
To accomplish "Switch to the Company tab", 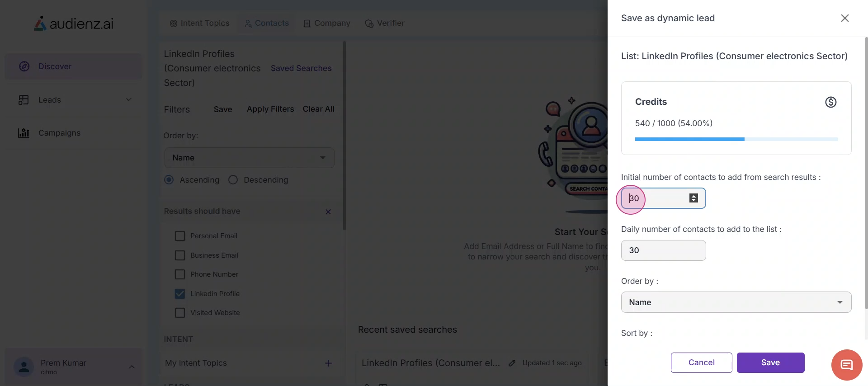I will pyautogui.click(x=326, y=23).
